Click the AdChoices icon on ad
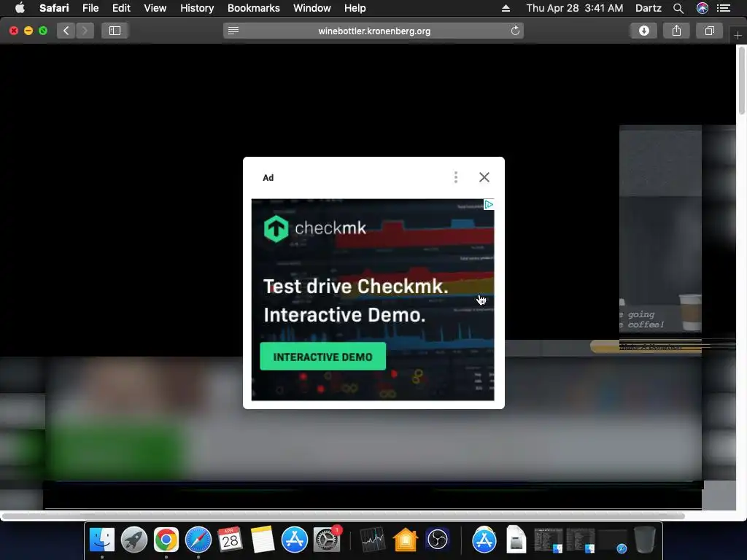 [x=489, y=205]
